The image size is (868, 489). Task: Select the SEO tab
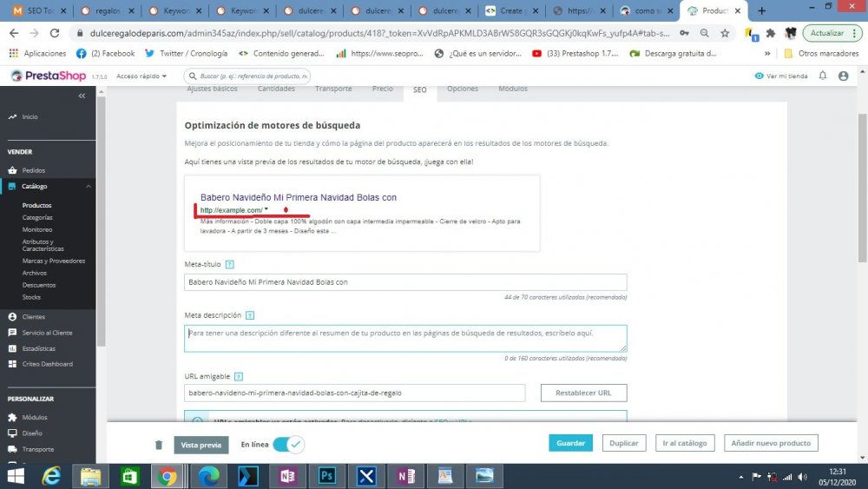pos(420,89)
